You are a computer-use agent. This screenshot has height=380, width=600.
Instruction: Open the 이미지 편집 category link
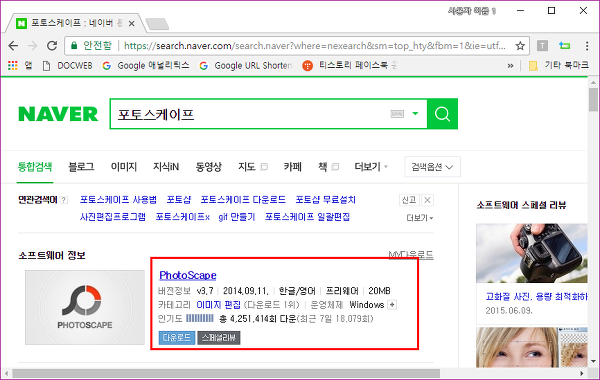coord(218,305)
